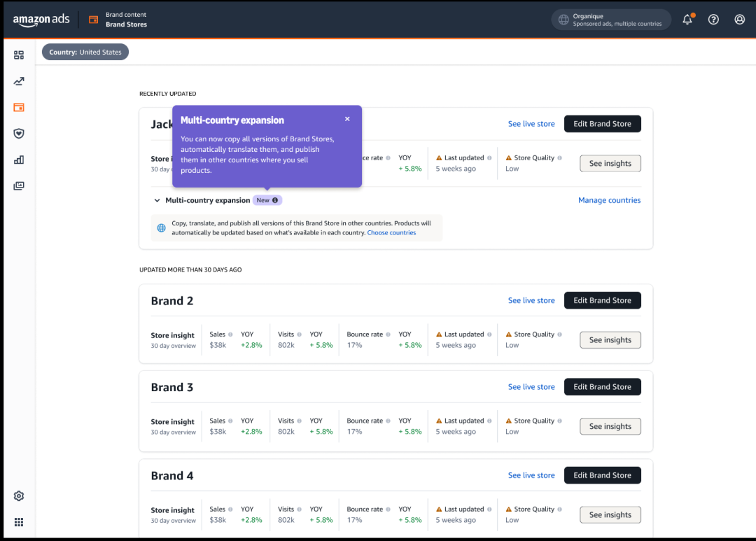Open the user account profile icon
This screenshot has height=541, width=756.
[x=739, y=20]
